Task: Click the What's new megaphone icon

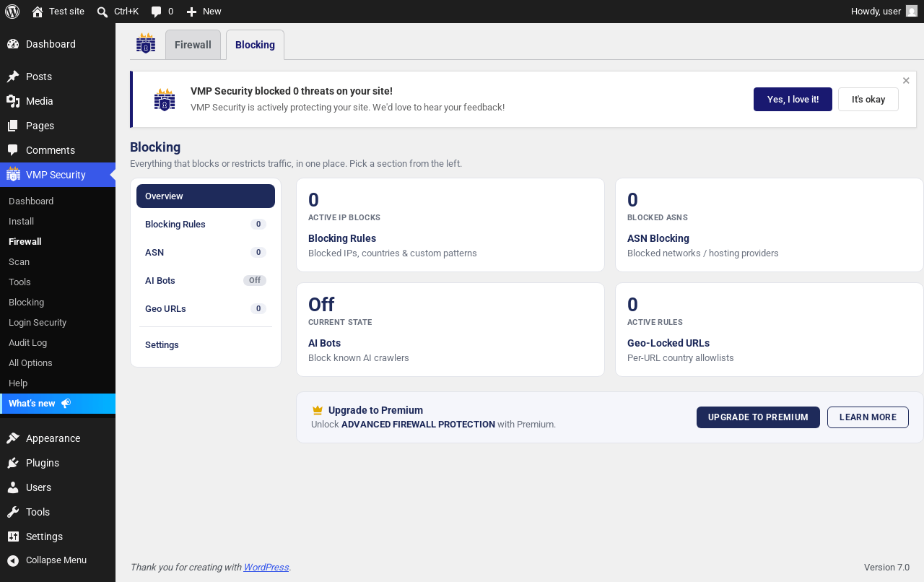Action: click(66, 403)
